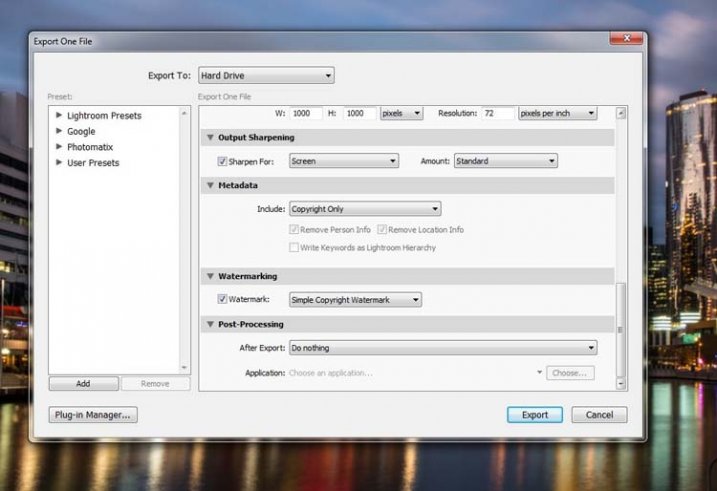Image resolution: width=717 pixels, height=491 pixels.
Task: Collapse the Output Sharpening section
Action: [211, 137]
